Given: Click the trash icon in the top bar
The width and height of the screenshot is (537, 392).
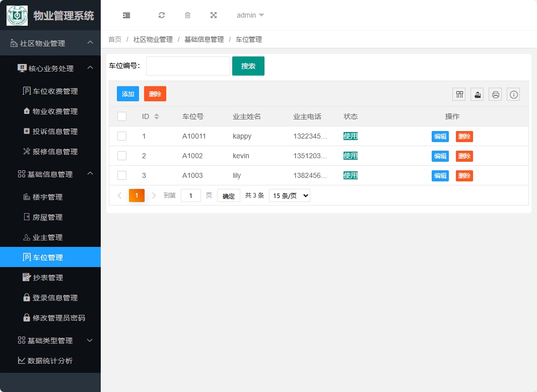Looking at the screenshot, I should click(x=187, y=15).
